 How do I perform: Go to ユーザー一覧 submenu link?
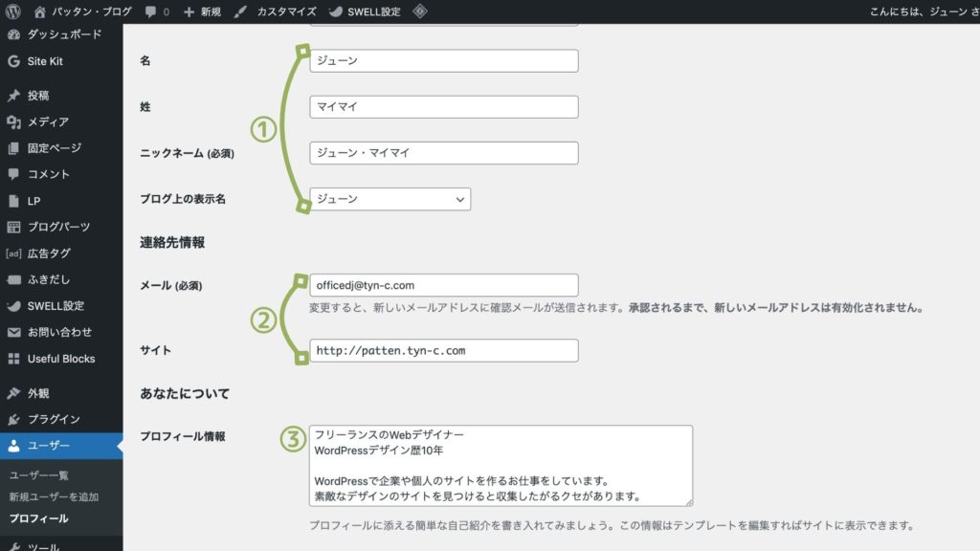click(x=38, y=475)
